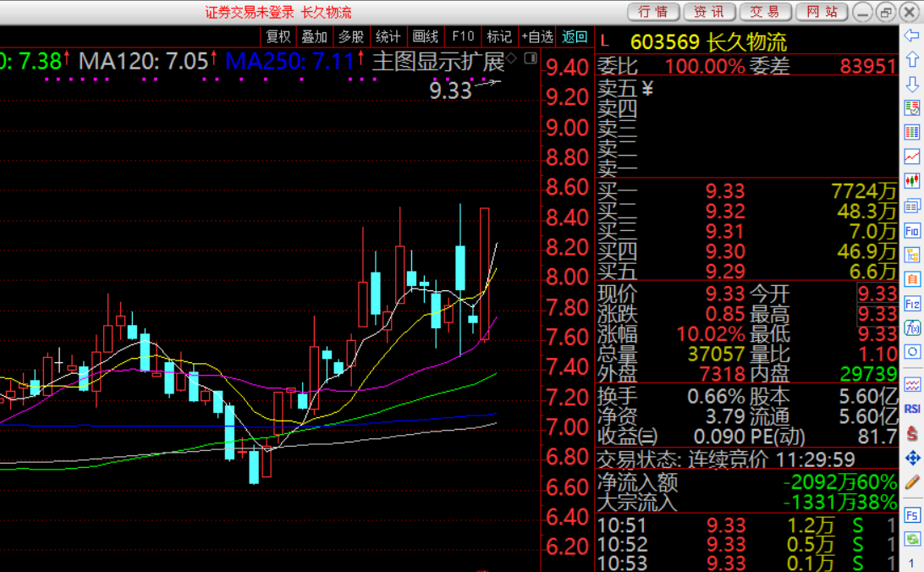Click the stock title 603569 长久物流
The height and width of the screenshot is (572, 924).
(x=708, y=41)
